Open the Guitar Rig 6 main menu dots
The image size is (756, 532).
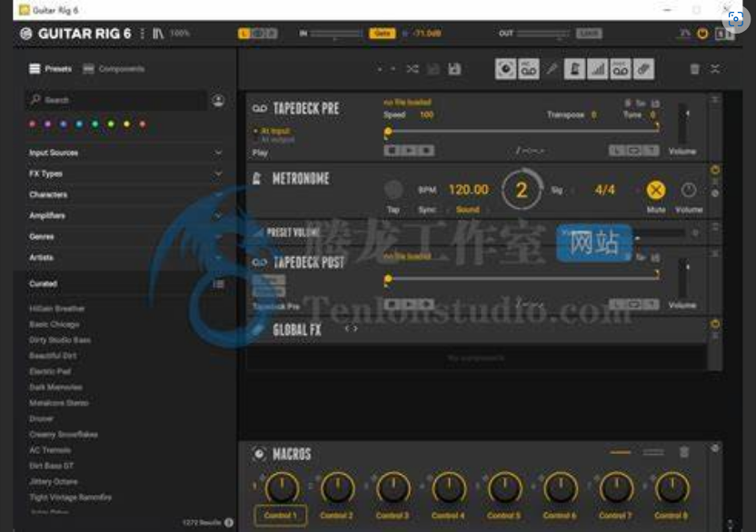pyautogui.click(x=143, y=34)
